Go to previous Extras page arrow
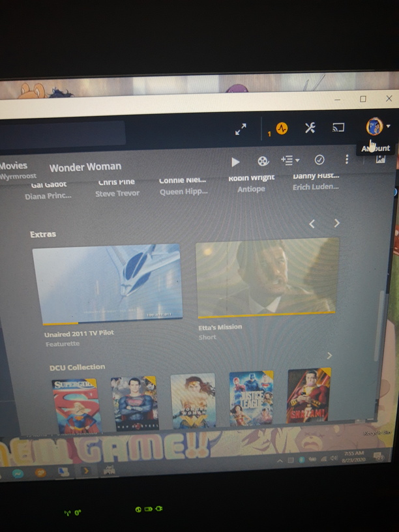This screenshot has width=399, height=532. click(x=312, y=224)
